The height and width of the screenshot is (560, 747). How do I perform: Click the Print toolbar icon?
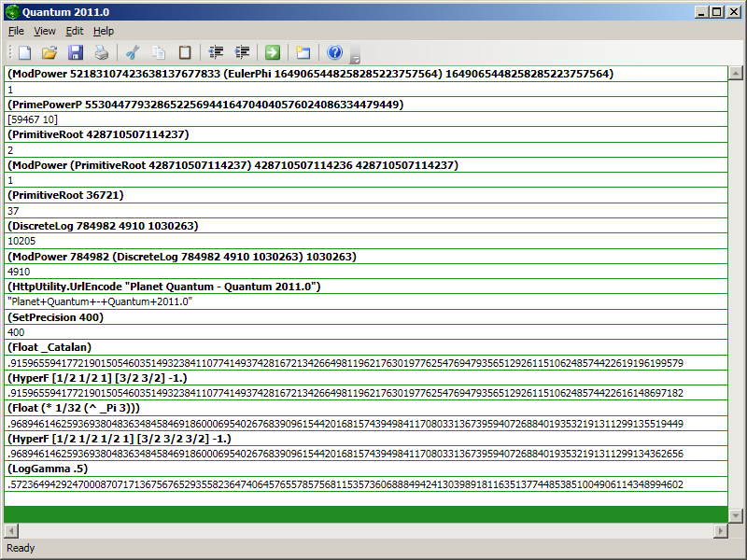point(101,53)
